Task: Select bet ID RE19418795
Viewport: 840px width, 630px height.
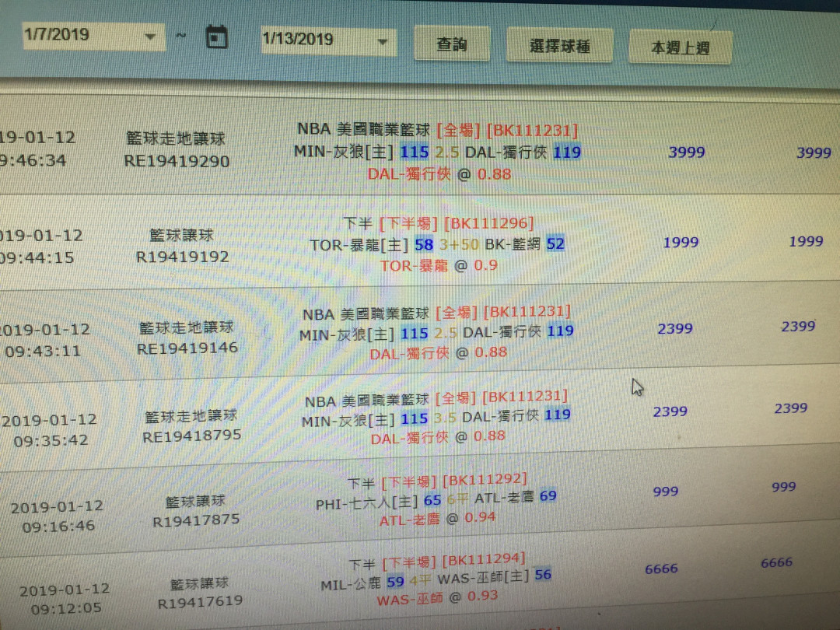Action: point(192,436)
